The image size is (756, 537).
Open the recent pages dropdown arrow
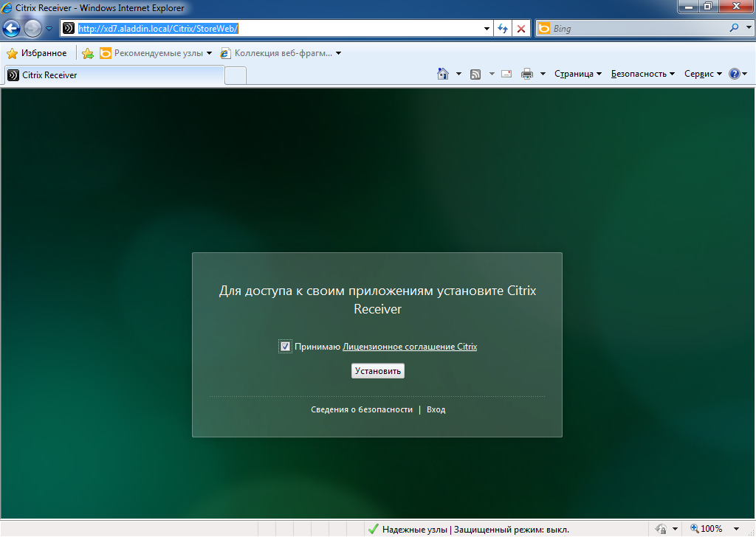coord(49,29)
